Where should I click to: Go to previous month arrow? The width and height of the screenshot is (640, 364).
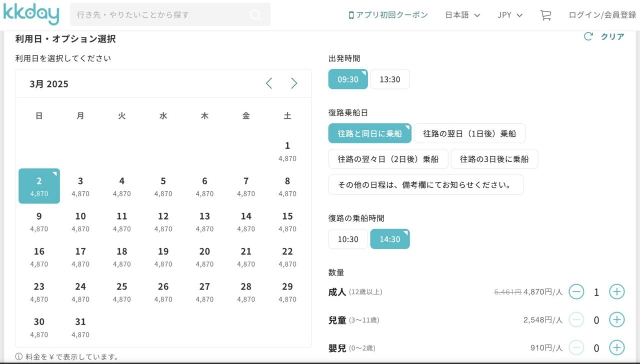point(269,83)
